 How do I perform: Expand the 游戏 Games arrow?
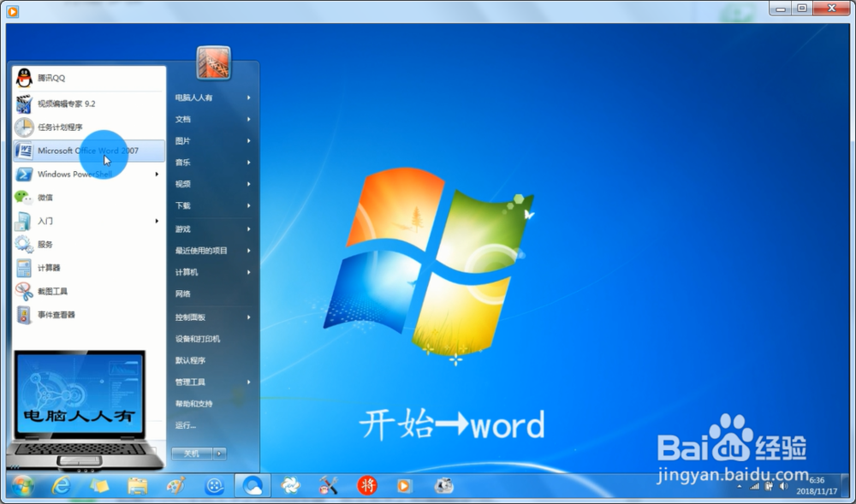(248, 229)
